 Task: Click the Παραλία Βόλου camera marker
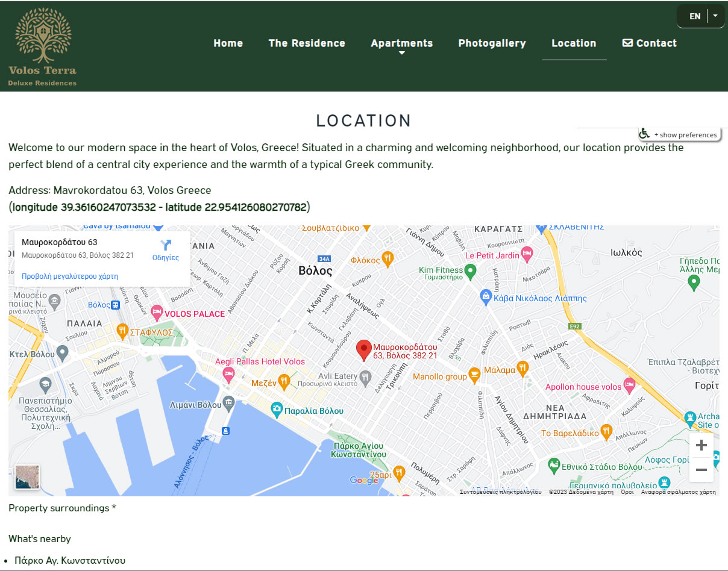coord(277,410)
